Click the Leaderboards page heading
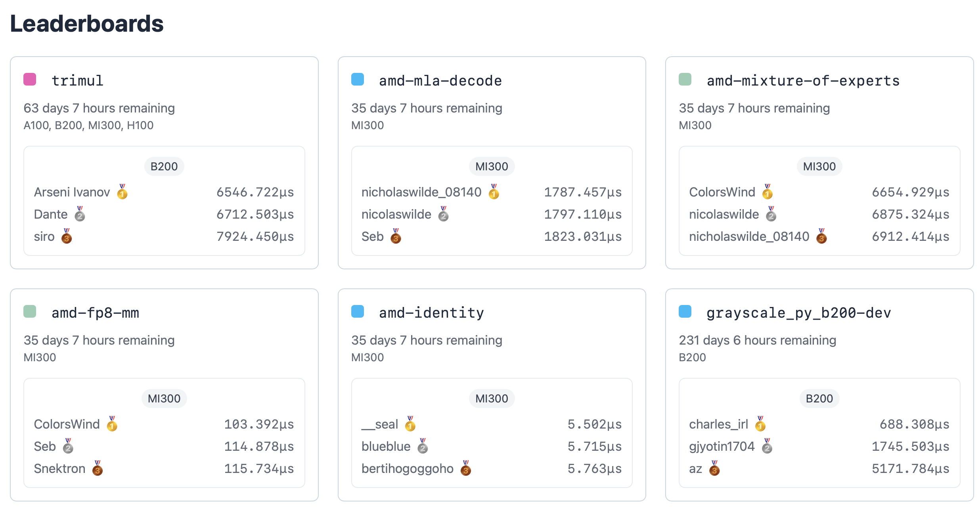 pyautogui.click(x=87, y=24)
